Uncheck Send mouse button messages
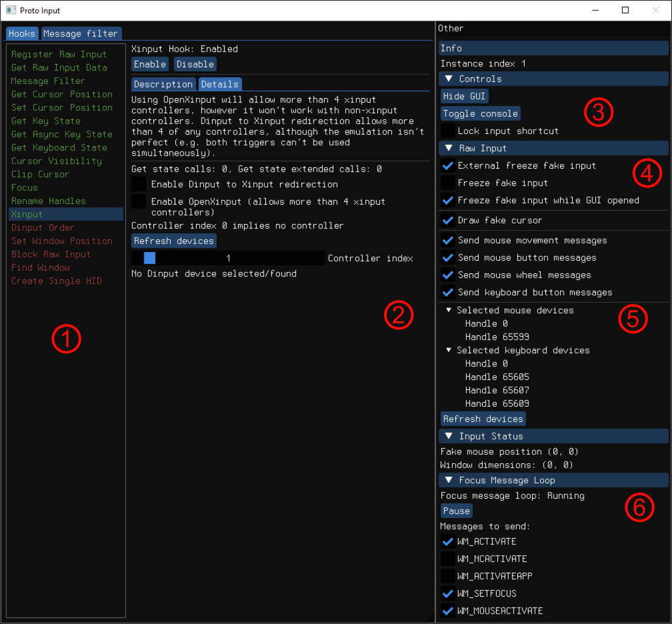Viewport: 672px width, 624px height. 448,258
